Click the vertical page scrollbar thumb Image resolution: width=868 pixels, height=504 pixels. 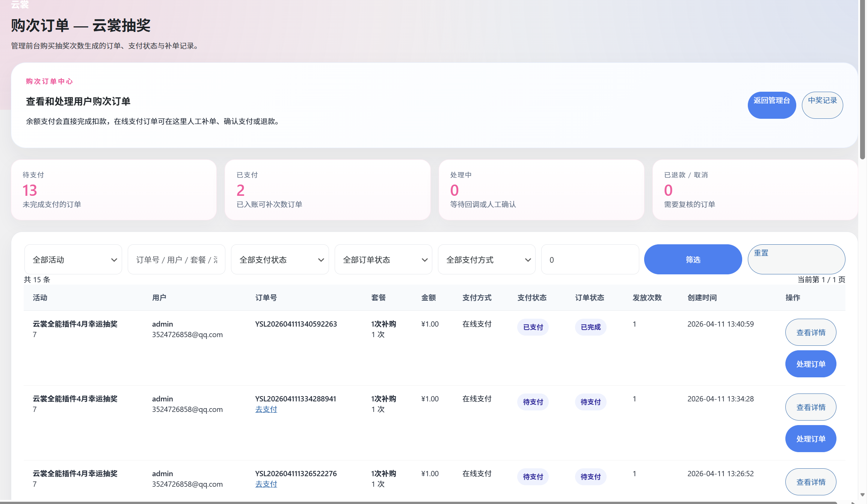coord(862,80)
